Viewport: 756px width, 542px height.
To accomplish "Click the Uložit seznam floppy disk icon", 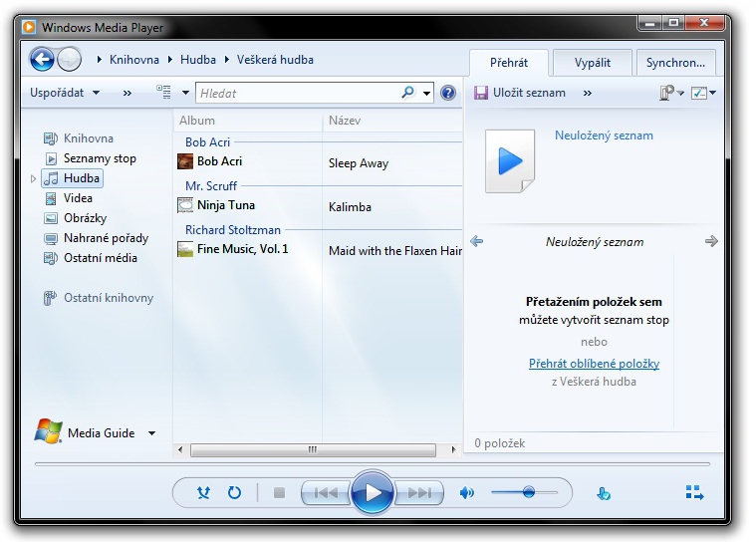I will (481, 93).
